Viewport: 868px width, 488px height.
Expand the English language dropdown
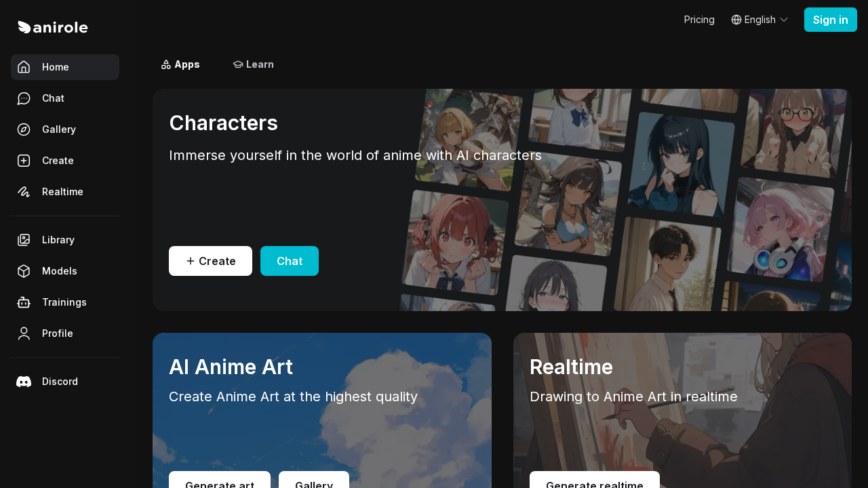(x=759, y=20)
